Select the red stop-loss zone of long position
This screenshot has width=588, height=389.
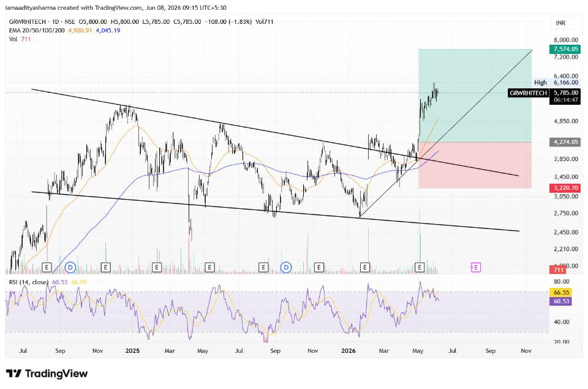coord(475,165)
